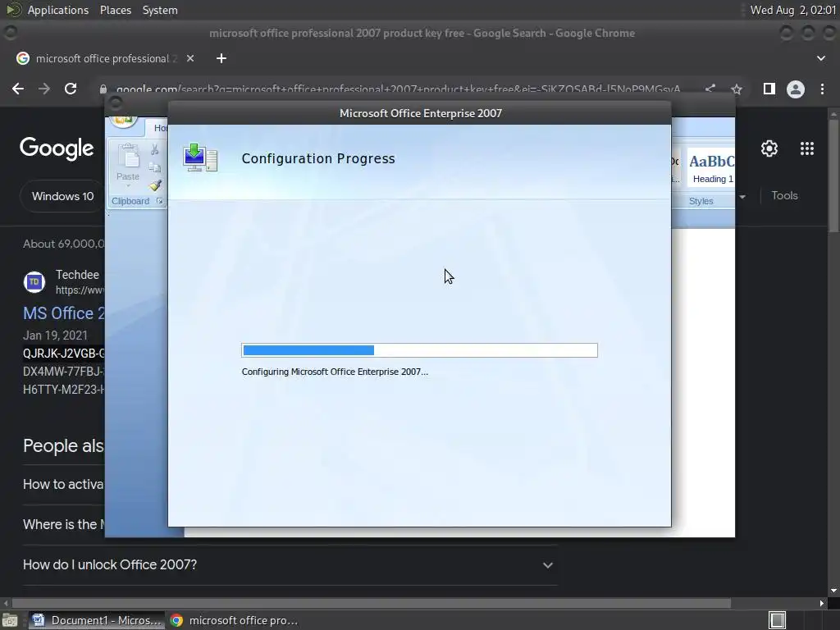The width and height of the screenshot is (840, 630).
Task: Click the 'Where is the' question row
Action: (x=63, y=524)
